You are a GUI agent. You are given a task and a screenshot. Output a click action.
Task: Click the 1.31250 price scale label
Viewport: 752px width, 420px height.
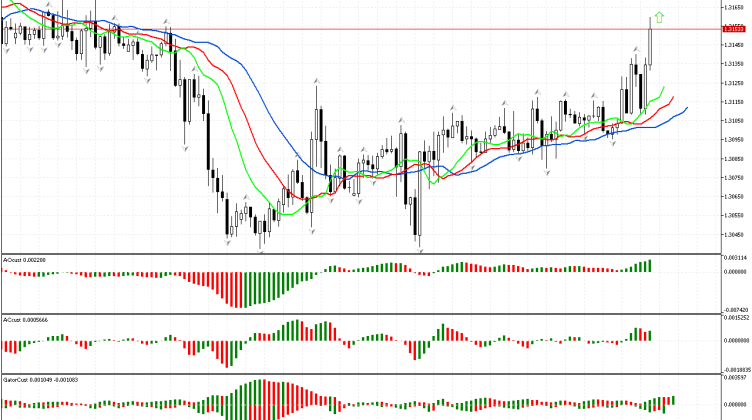point(736,83)
